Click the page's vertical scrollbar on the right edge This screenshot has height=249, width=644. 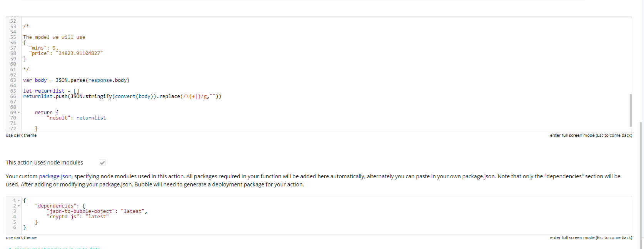(x=641, y=184)
